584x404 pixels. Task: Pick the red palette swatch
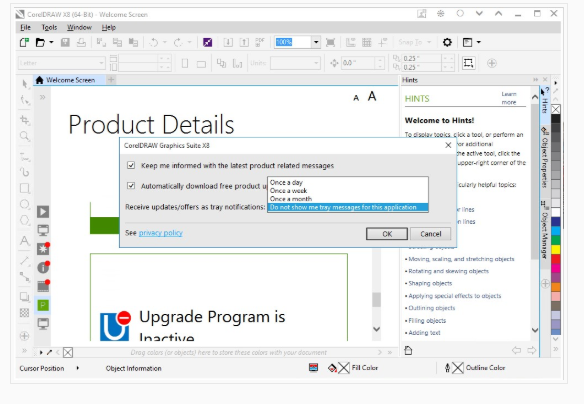click(556, 259)
